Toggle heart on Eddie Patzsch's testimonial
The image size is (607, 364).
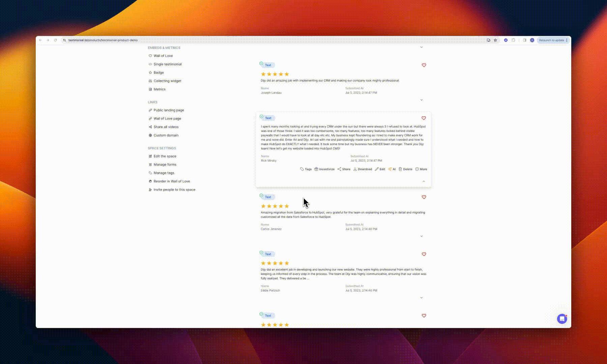[424, 254]
